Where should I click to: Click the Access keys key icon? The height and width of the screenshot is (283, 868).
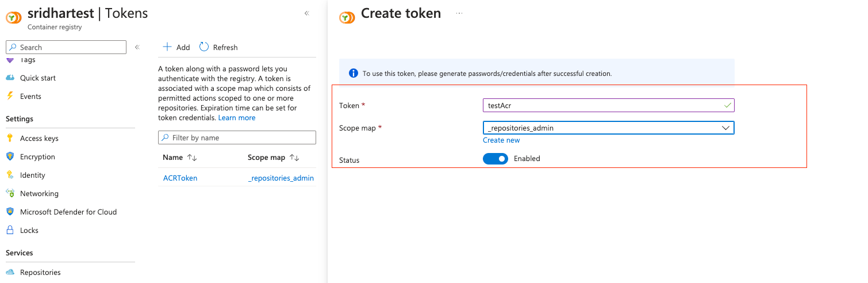pos(10,138)
